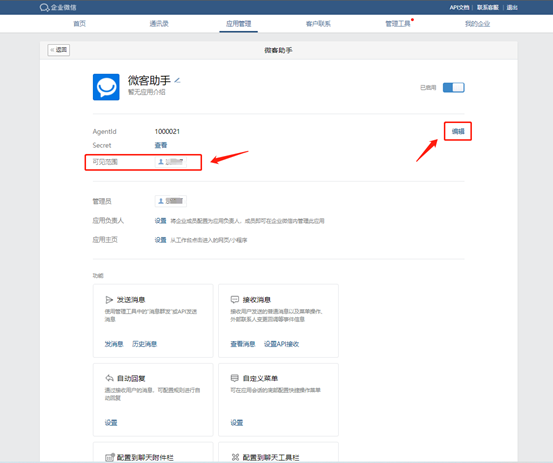Go to the 我的企业 tab
This screenshot has height=463, width=553.
coord(477,24)
